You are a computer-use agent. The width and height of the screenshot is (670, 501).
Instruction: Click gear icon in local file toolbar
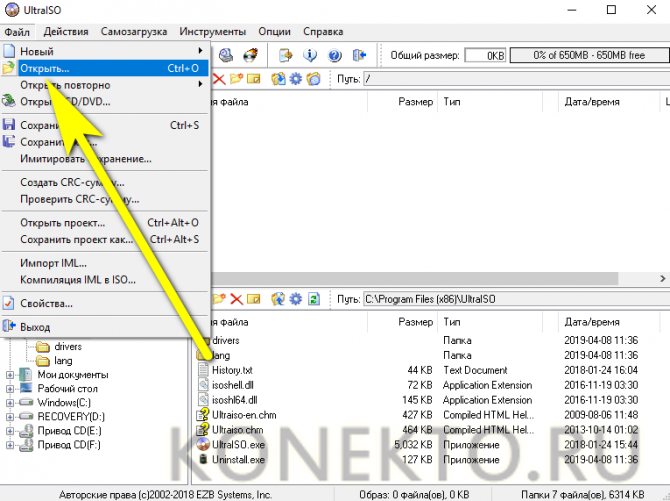pos(296,299)
